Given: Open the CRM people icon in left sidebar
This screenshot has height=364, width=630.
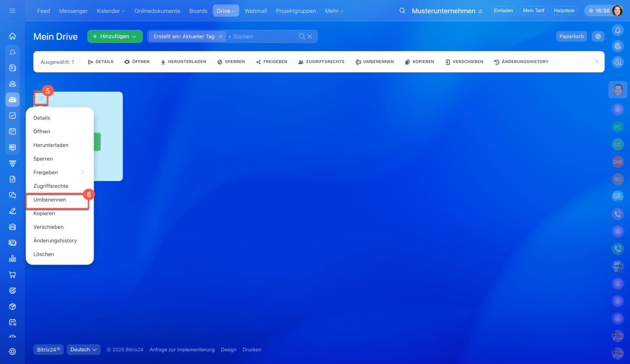Looking at the screenshot, I should click(x=12, y=84).
